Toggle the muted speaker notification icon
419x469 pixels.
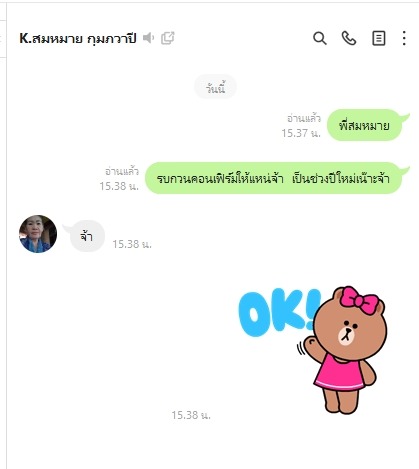coord(148,38)
